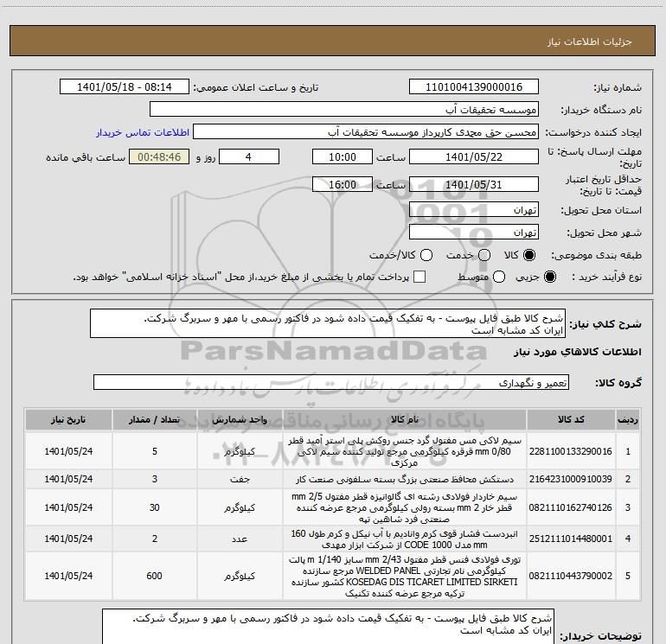Viewport: 666px width, 644px height.
Task: Click the price validity date 1401/05/31
Action: click(x=474, y=184)
